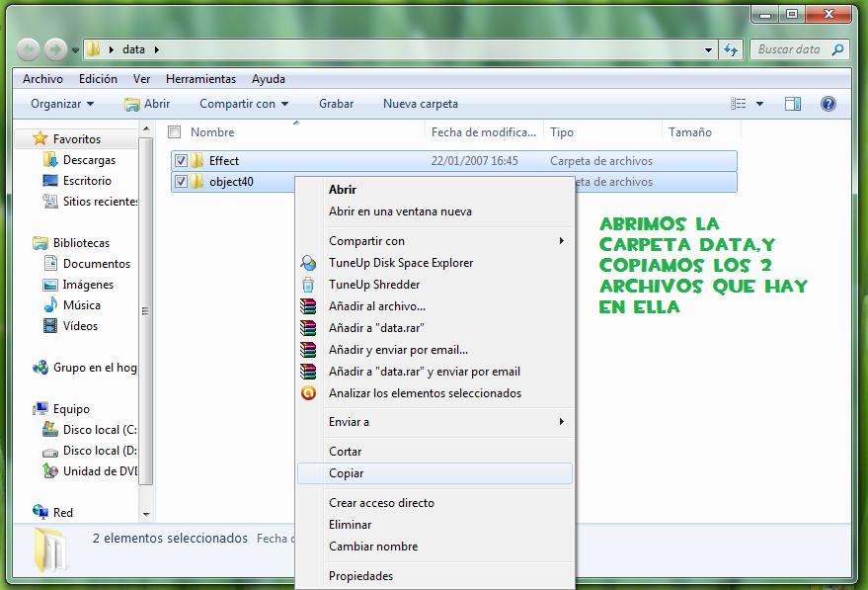Click the Grabar toolbar button
This screenshot has height=590, width=868.
(336, 104)
